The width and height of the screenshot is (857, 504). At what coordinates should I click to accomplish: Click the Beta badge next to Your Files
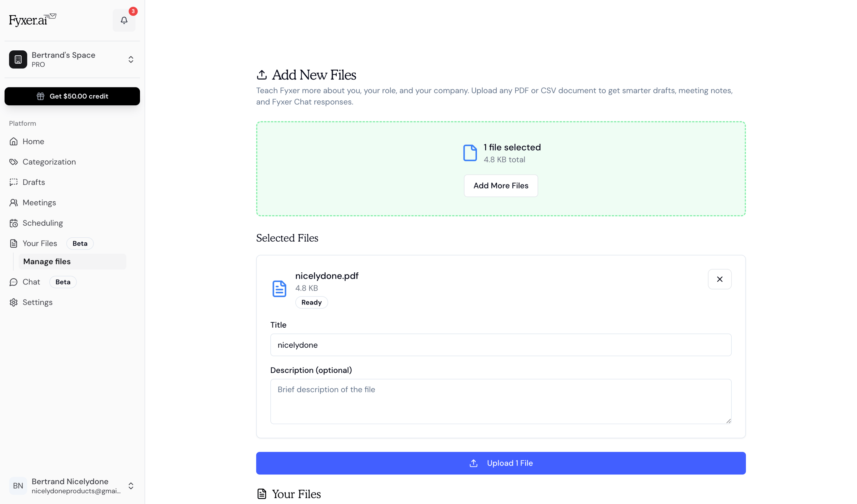click(80, 243)
